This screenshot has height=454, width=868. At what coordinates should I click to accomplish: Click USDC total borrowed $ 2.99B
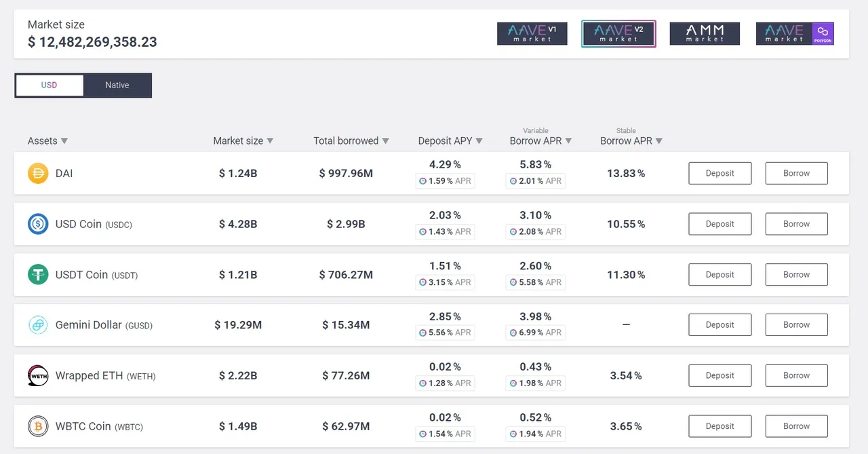[x=346, y=224]
